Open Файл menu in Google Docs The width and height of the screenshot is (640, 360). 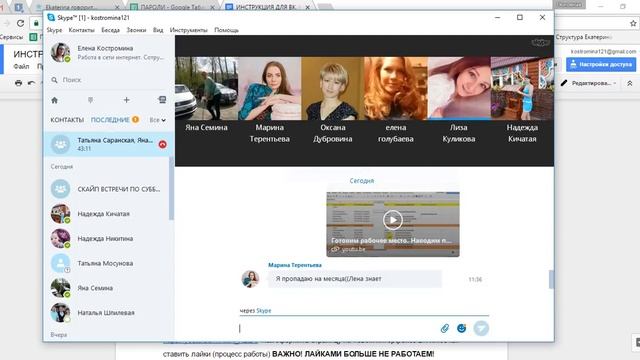(x=21, y=67)
